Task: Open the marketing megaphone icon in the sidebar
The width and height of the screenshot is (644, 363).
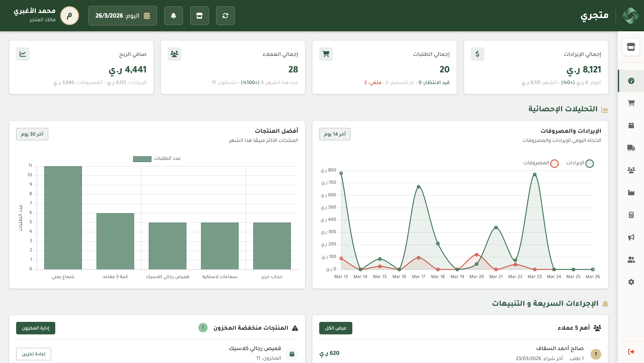Action: pos(631,237)
